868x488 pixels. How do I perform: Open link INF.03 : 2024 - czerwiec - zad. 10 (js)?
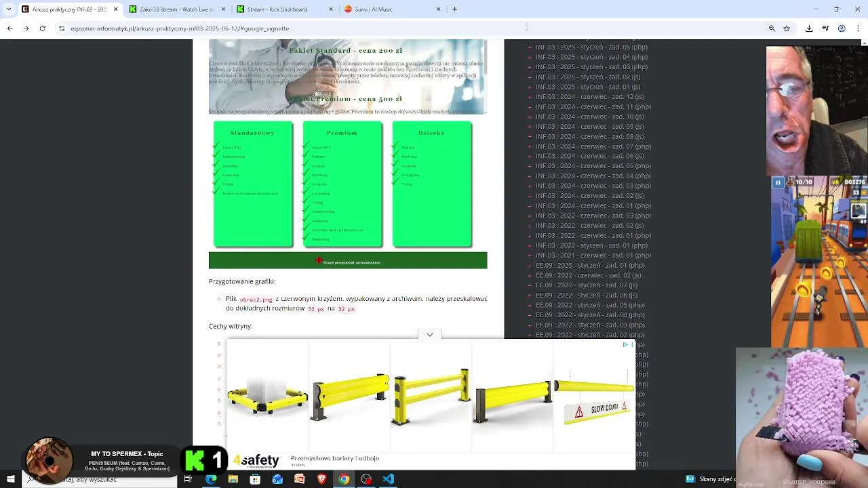[x=590, y=117]
